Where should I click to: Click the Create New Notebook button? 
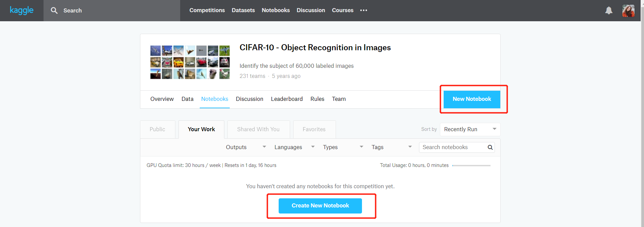[x=320, y=206]
